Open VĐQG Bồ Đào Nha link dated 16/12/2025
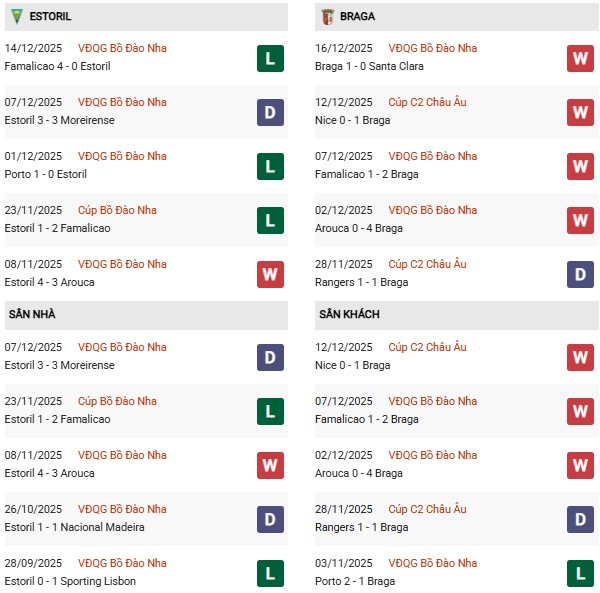This screenshot has height=593, width=600. 432,48
